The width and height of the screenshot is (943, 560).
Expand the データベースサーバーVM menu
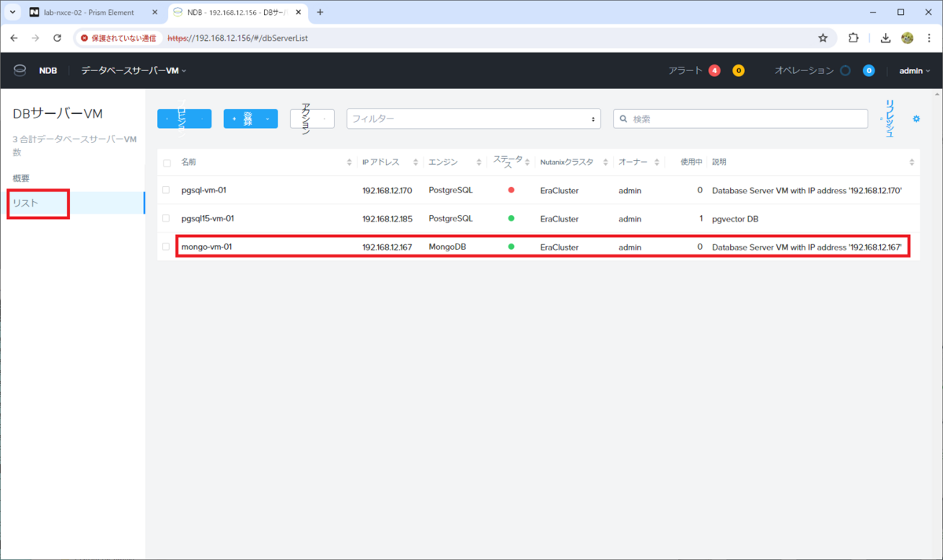click(134, 71)
